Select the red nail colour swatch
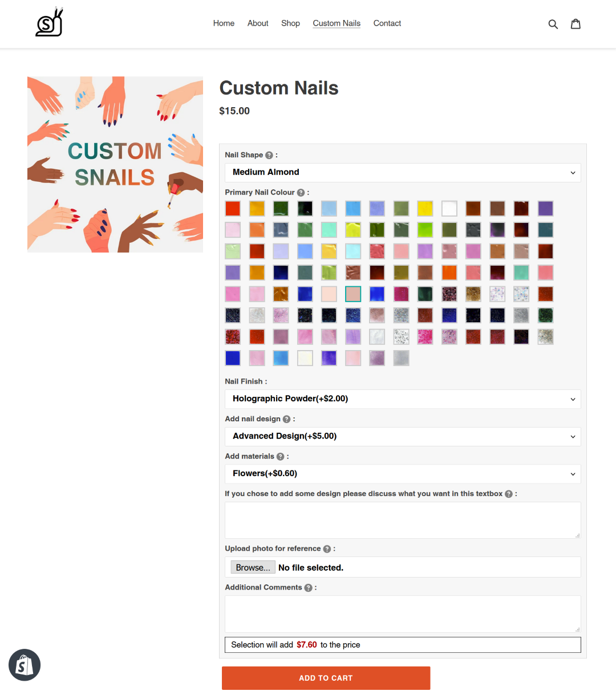This screenshot has width=616, height=691. [x=233, y=208]
